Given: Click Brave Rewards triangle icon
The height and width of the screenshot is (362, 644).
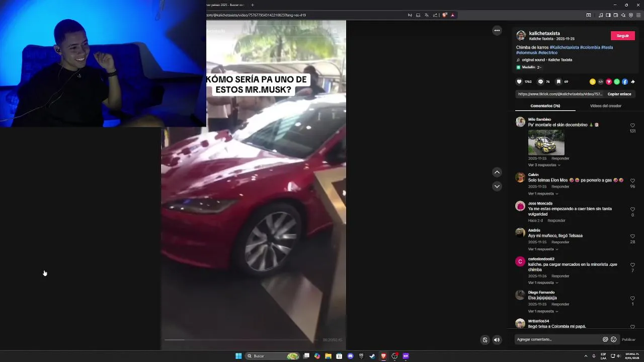Looking at the screenshot, I should tap(452, 15).
